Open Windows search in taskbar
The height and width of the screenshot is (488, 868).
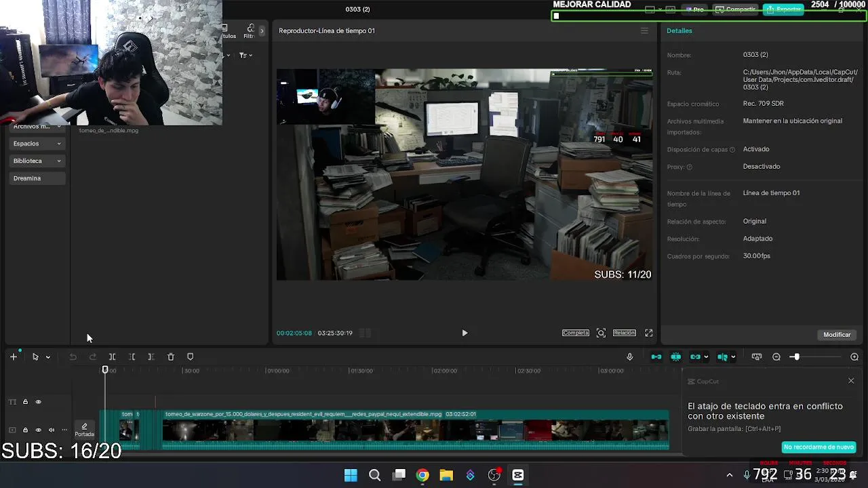tap(374, 475)
